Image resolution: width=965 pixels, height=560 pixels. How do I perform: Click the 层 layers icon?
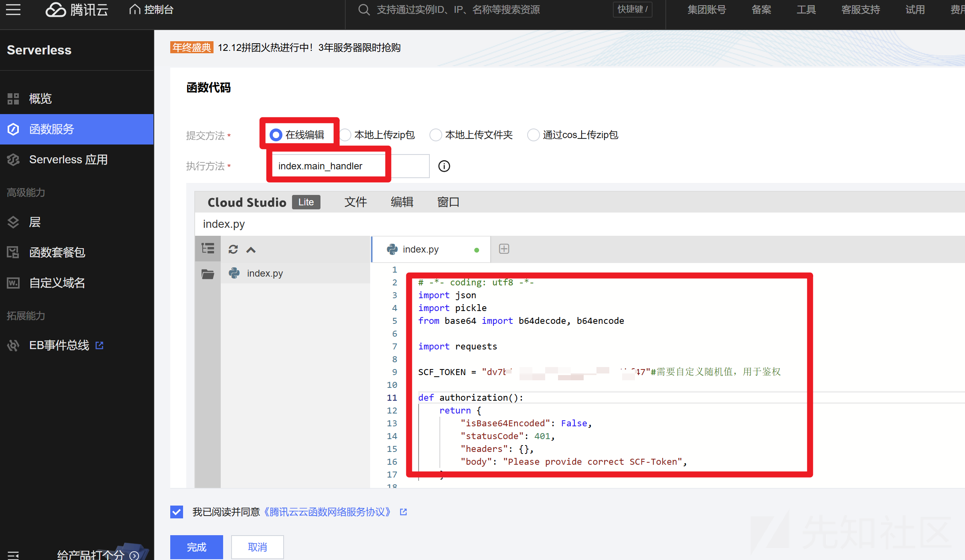click(x=13, y=222)
